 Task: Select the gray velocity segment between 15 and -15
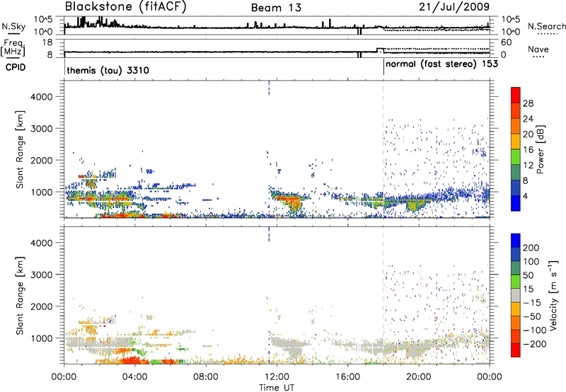coord(516,295)
